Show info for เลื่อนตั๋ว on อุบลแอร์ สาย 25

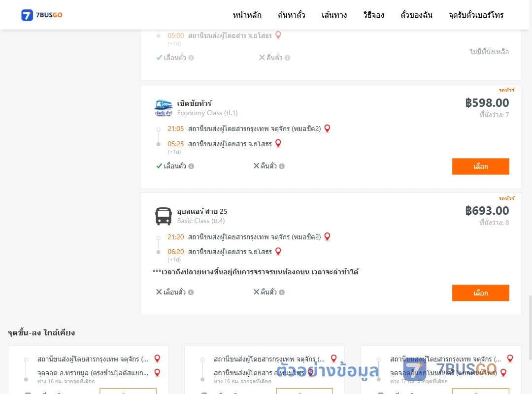(x=191, y=292)
